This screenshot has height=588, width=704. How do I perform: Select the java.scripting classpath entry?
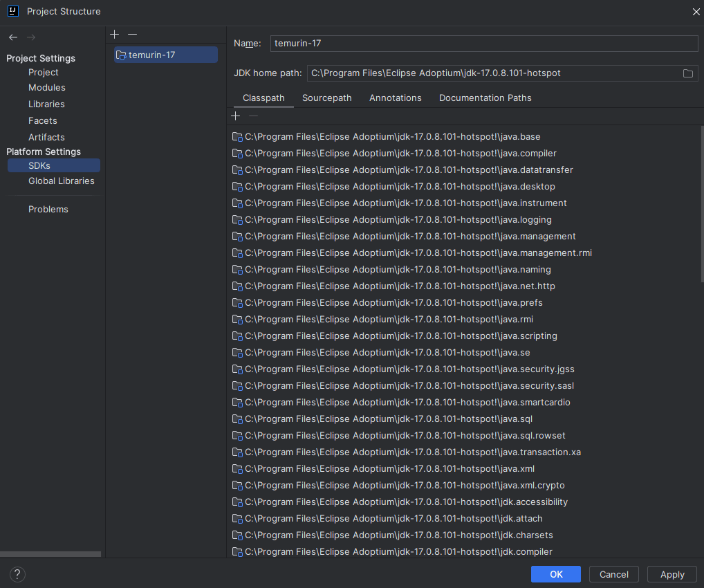click(x=394, y=336)
